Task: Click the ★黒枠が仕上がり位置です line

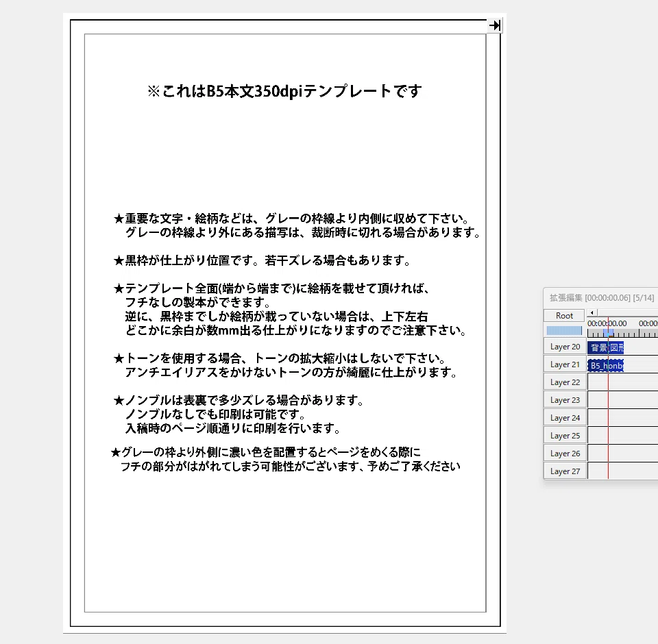Action: 262,260
